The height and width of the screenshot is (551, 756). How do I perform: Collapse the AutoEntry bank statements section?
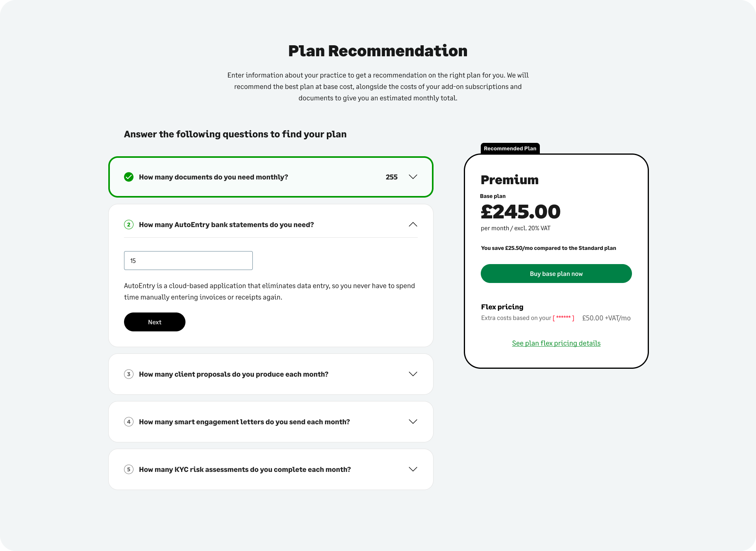coord(413,225)
